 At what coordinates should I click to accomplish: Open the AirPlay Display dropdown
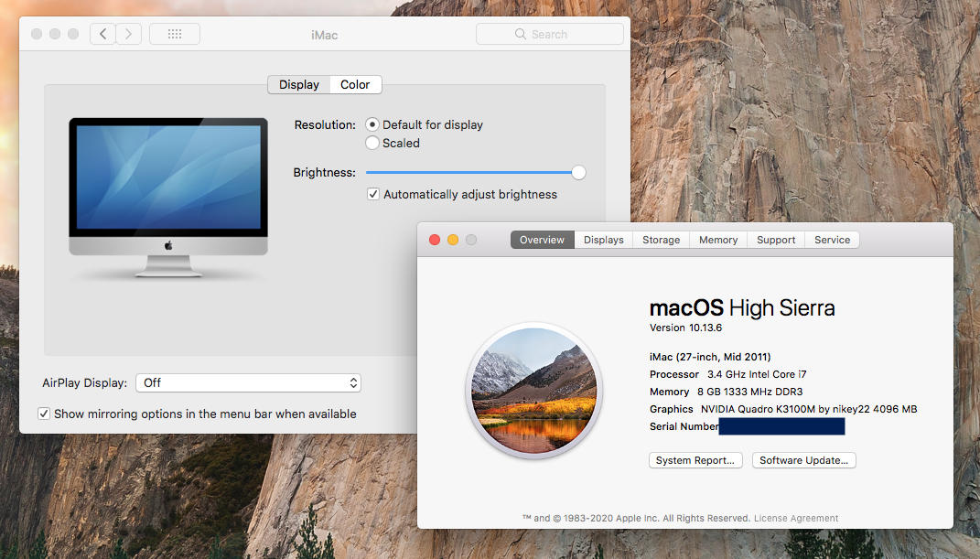(x=248, y=382)
